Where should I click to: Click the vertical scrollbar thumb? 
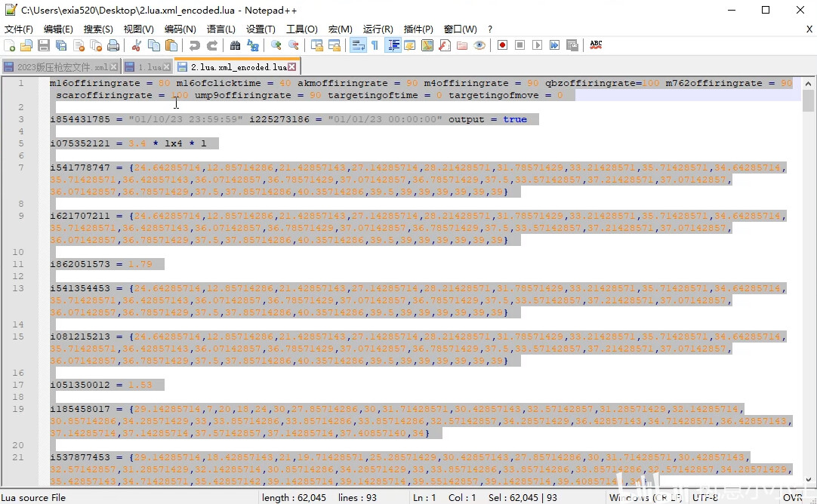(808, 101)
